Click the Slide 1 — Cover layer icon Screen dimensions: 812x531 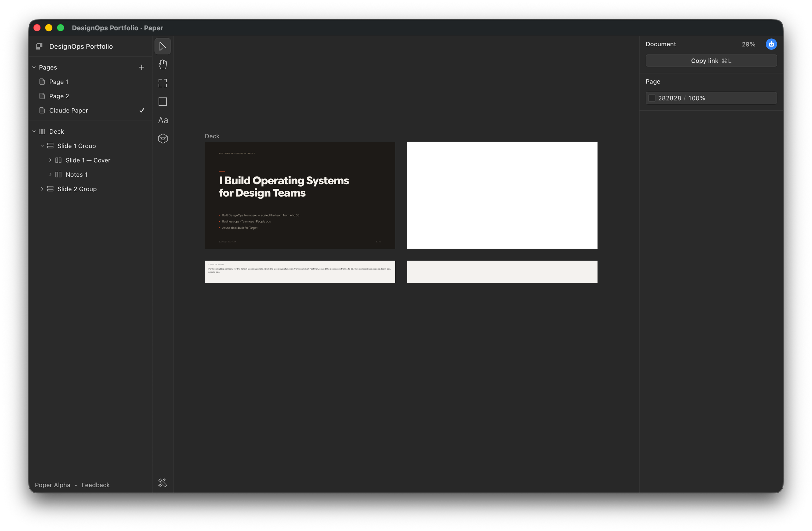point(58,160)
